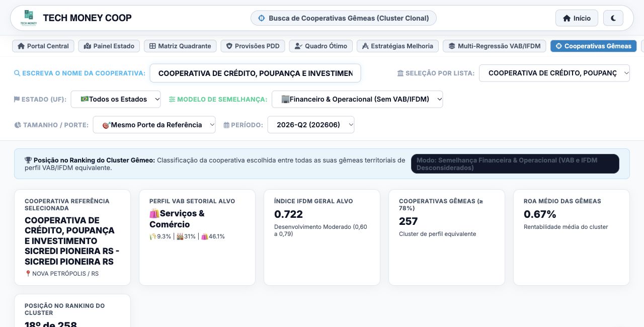Toggle dark mode with the moon button
This screenshot has width=644, height=327.
click(x=613, y=18)
